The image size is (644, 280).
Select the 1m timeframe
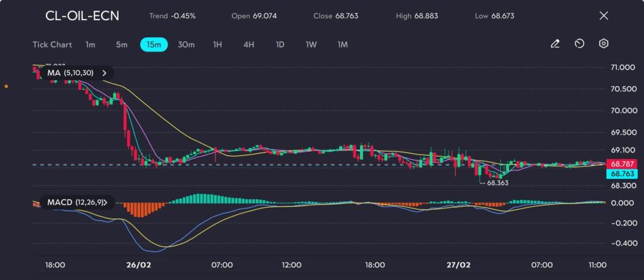point(91,45)
